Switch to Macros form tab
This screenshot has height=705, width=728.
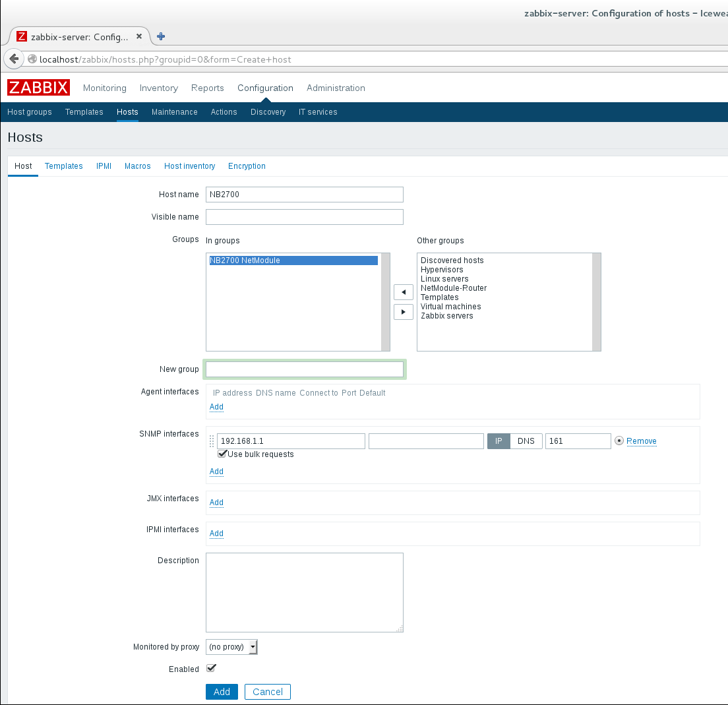tap(137, 166)
